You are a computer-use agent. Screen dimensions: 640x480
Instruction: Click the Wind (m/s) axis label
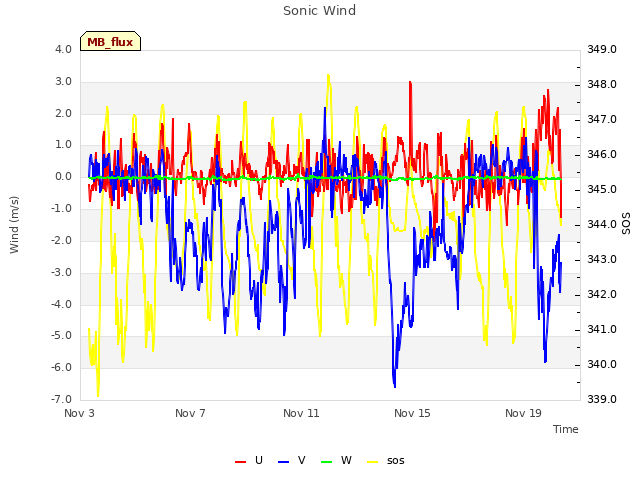14,225
